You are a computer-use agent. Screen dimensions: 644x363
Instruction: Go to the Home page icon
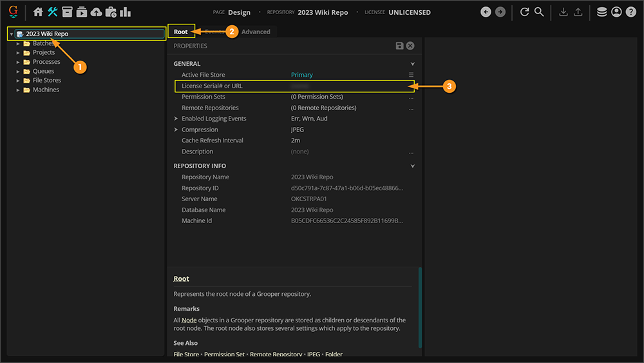tap(38, 12)
